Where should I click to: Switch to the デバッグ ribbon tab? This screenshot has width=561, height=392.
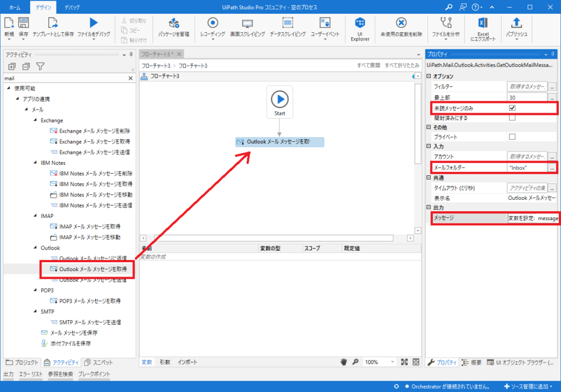[x=71, y=7]
